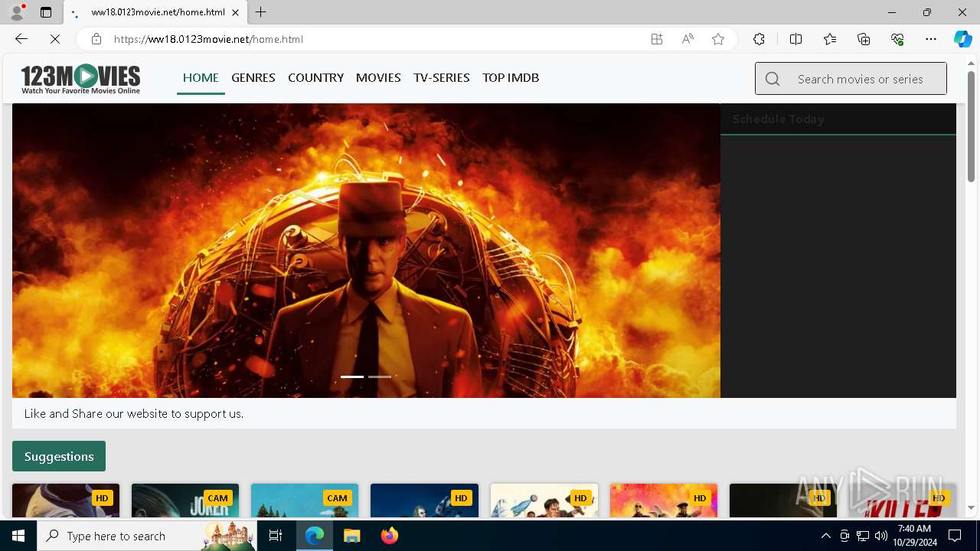Viewport: 980px width, 551px height.
Task: Enable Split screen view
Action: tap(795, 39)
